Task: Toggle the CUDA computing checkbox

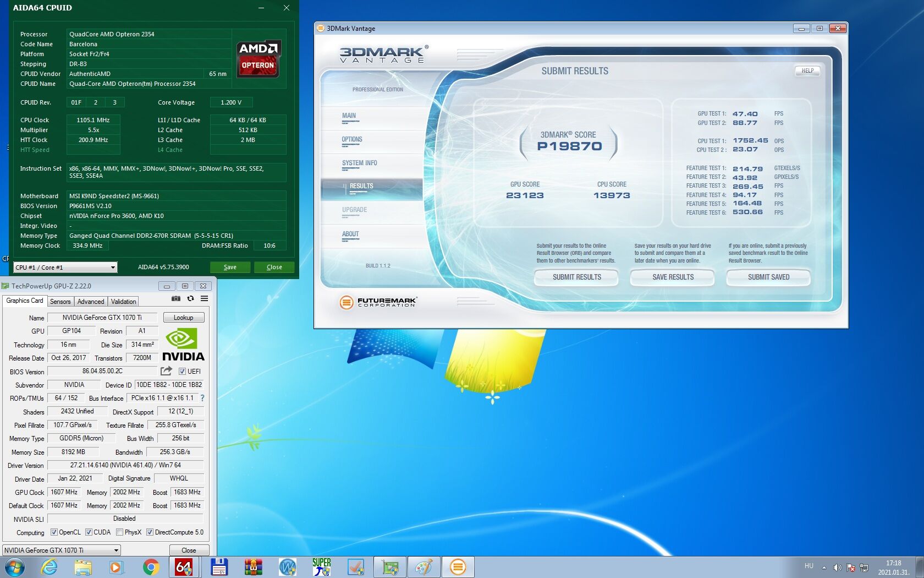Action: pos(89,532)
